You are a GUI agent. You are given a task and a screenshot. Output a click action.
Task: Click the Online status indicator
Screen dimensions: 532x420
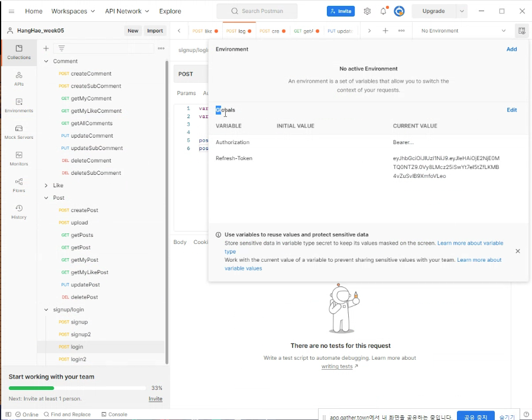[27, 414]
